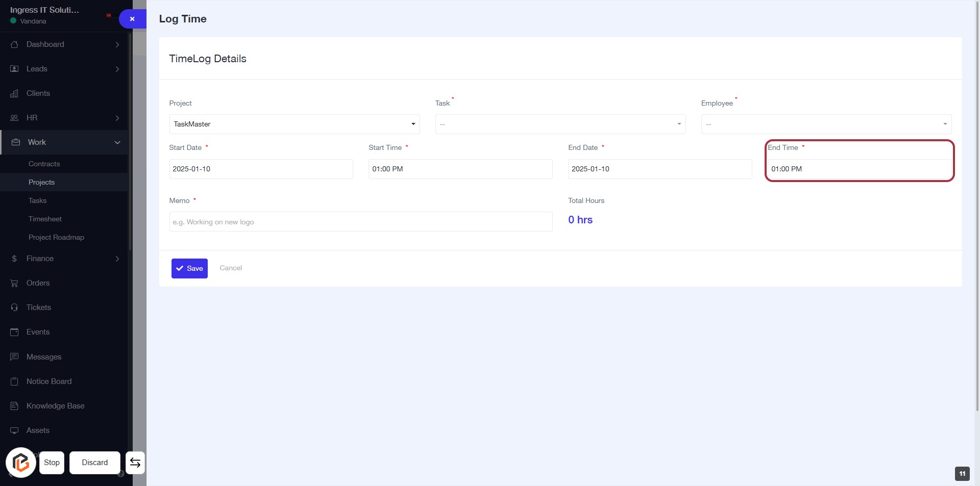Open Timesheet from Work submenu

pyautogui.click(x=45, y=219)
